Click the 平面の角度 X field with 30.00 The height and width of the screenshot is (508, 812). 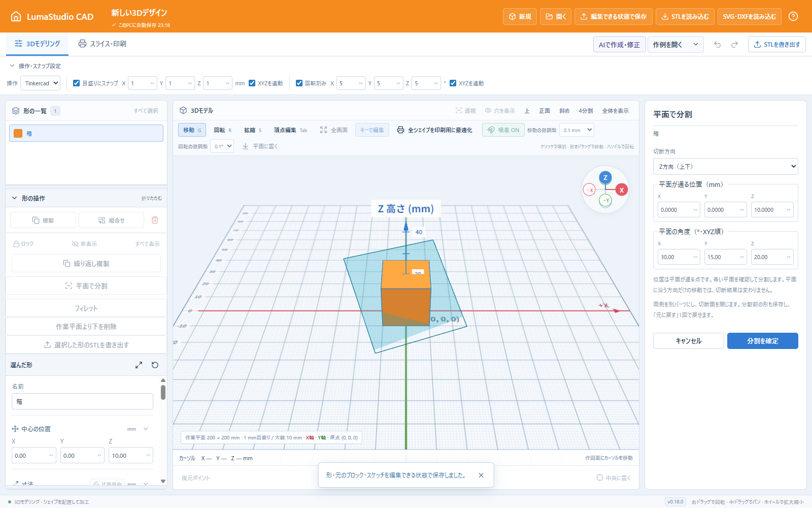click(x=679, y=257)
